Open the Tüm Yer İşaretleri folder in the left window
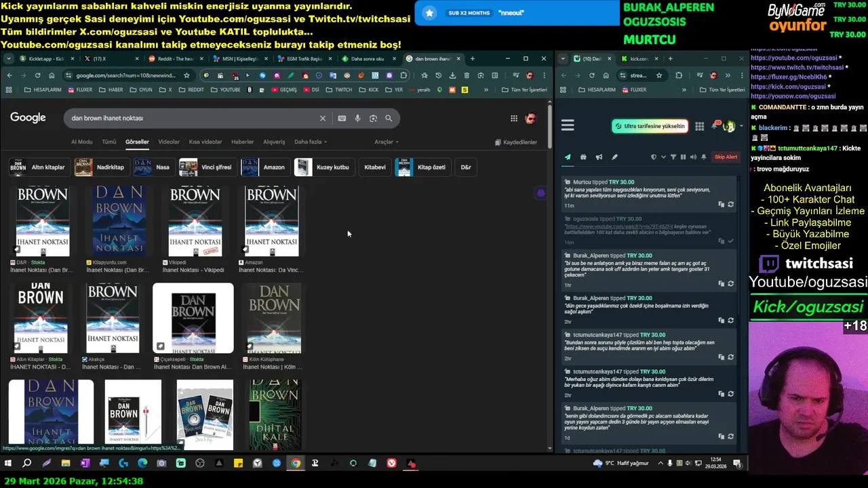Image resolution: width=868 pixels, height=488 pixels. click(524, 89)
